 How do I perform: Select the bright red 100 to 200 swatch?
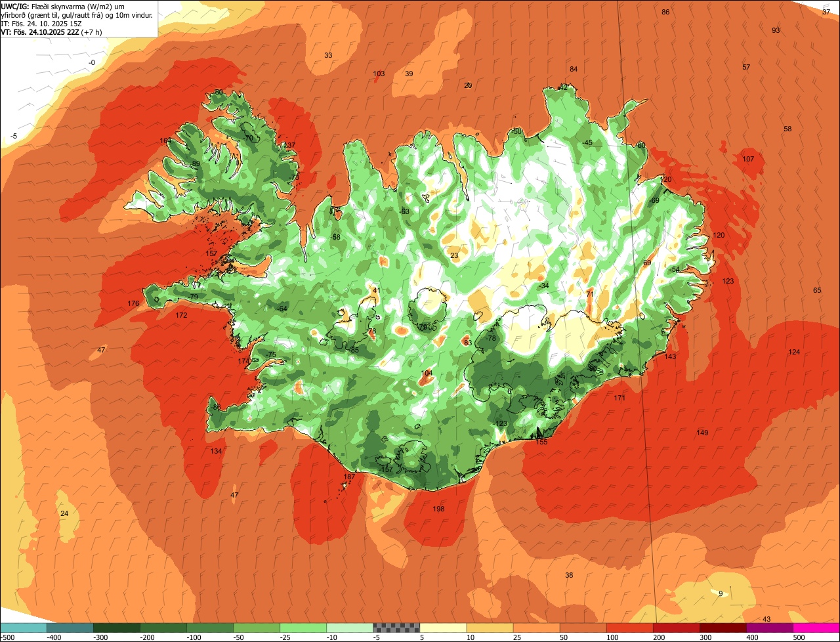coord(630,628)
